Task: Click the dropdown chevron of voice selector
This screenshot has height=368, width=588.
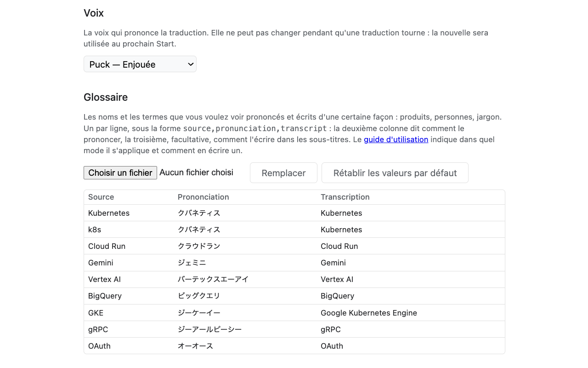Action: 191,64
